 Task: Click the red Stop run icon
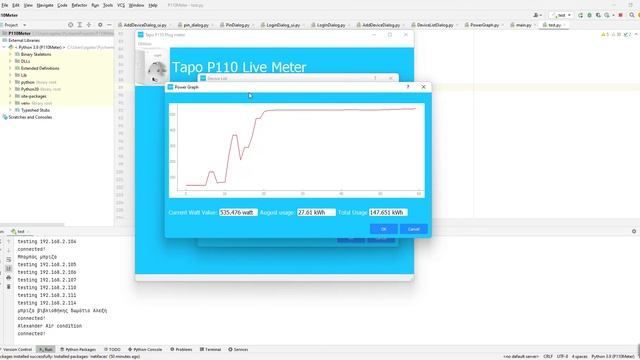tap(620, 15)
